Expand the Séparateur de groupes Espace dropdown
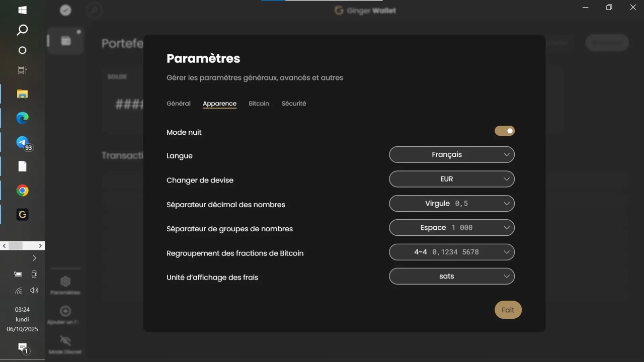The image size is (644, 362). click(452, 227)
